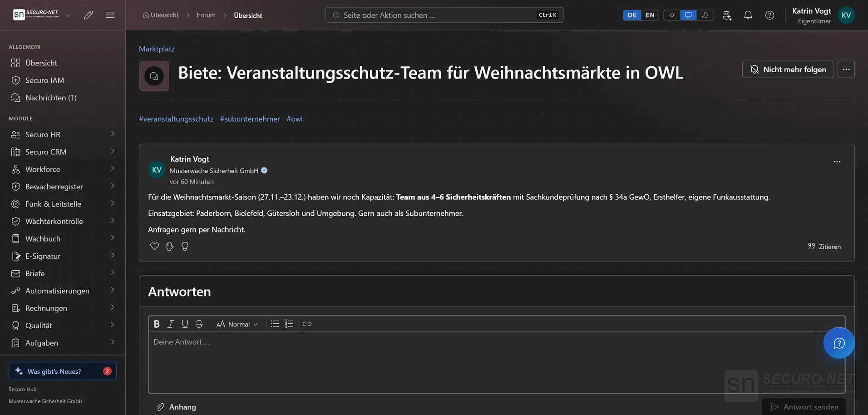
Task: Click Anhang to attach a file
Action: [x=177, y=407]
